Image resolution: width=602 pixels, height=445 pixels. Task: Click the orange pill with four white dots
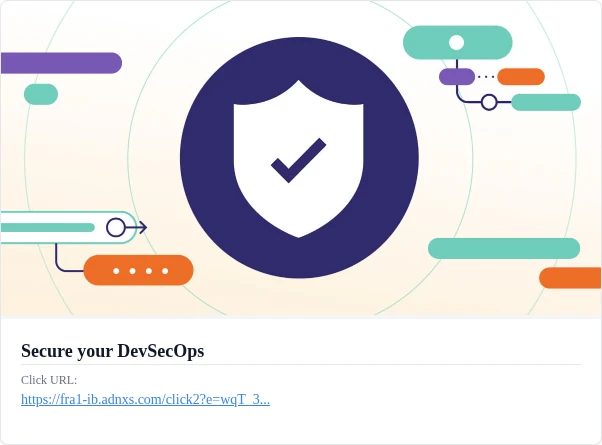tap(139, 270)
